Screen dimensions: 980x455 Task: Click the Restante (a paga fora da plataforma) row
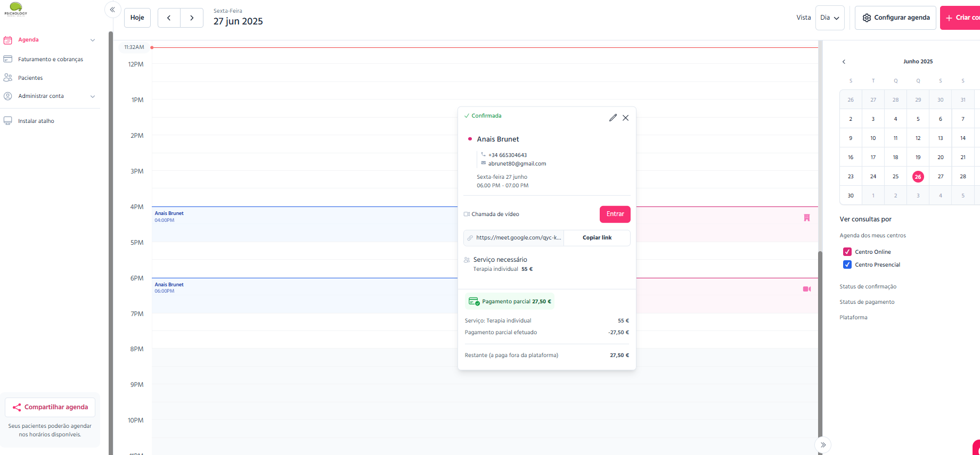(x=547, y=355)
